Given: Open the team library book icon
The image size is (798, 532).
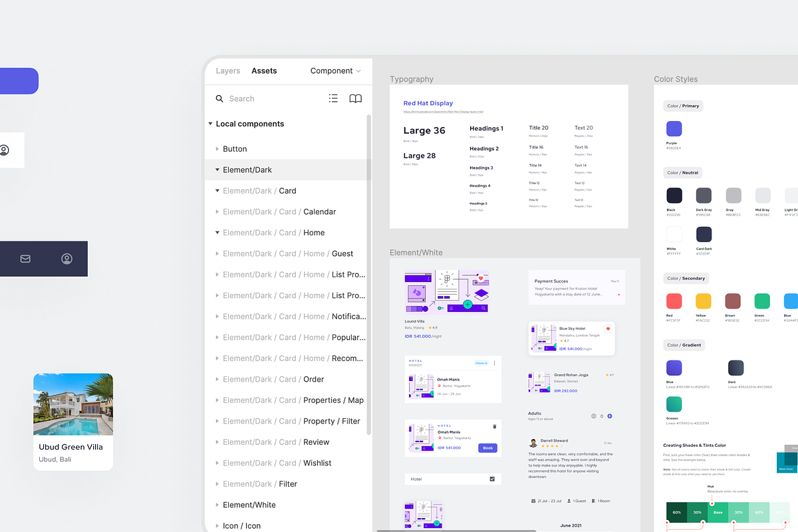Looking at the screenshot, I should [x=356, y=98].
